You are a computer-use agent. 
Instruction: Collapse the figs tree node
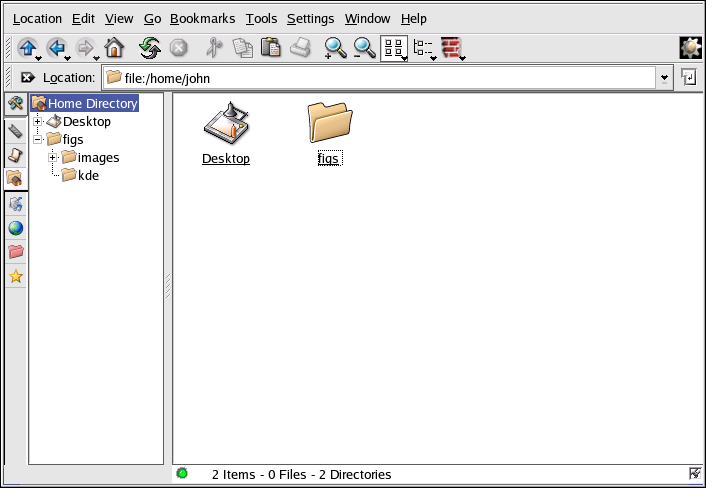[38, 140]
